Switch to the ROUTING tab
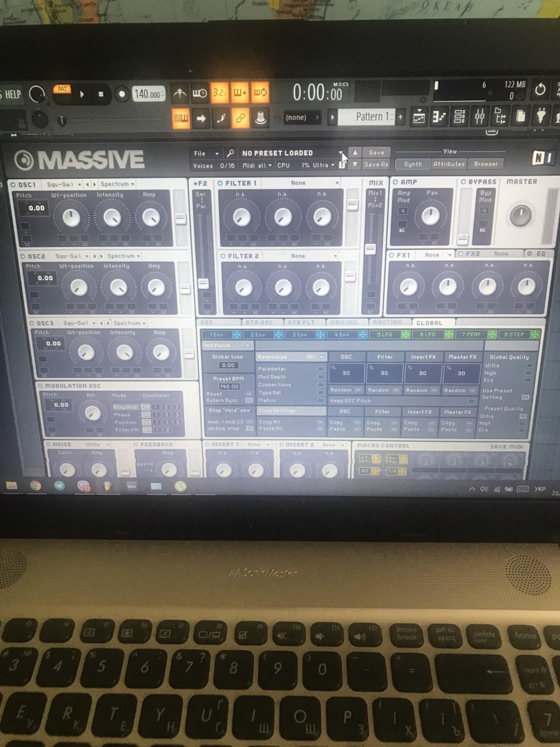 click(x=388, y=322)
